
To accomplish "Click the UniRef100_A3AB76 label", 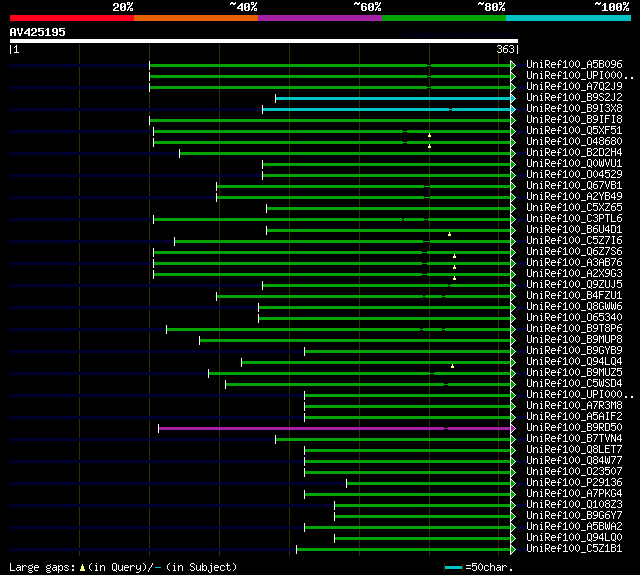I will tap(574, 263).
